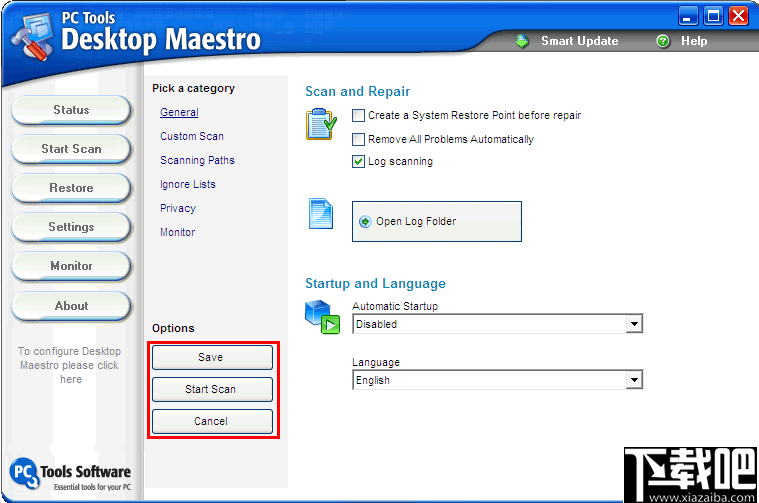This screenshot has height=503, width=759.
Task: Close the Desktop Maestro window
Action: click(x=739, y=16)
